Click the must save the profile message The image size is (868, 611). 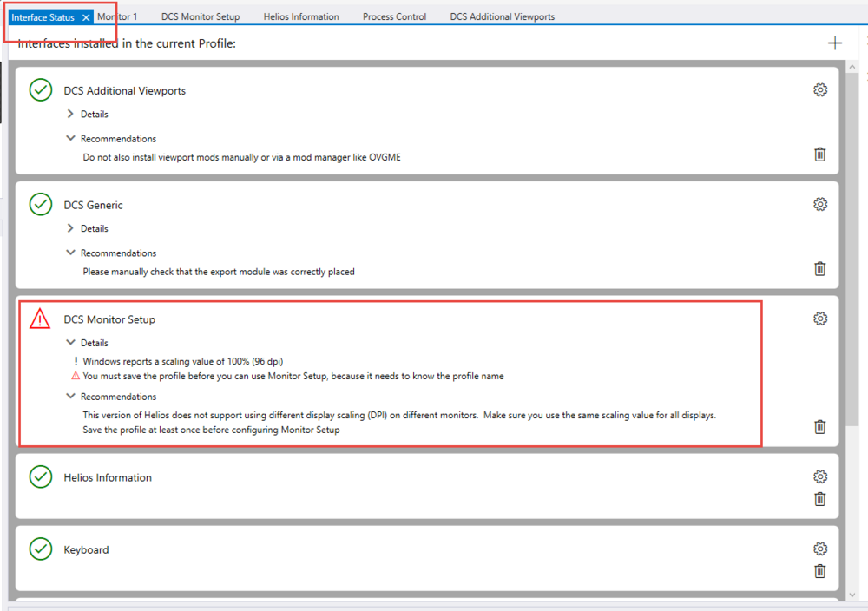pyautogui.click(x=293, y=377)
